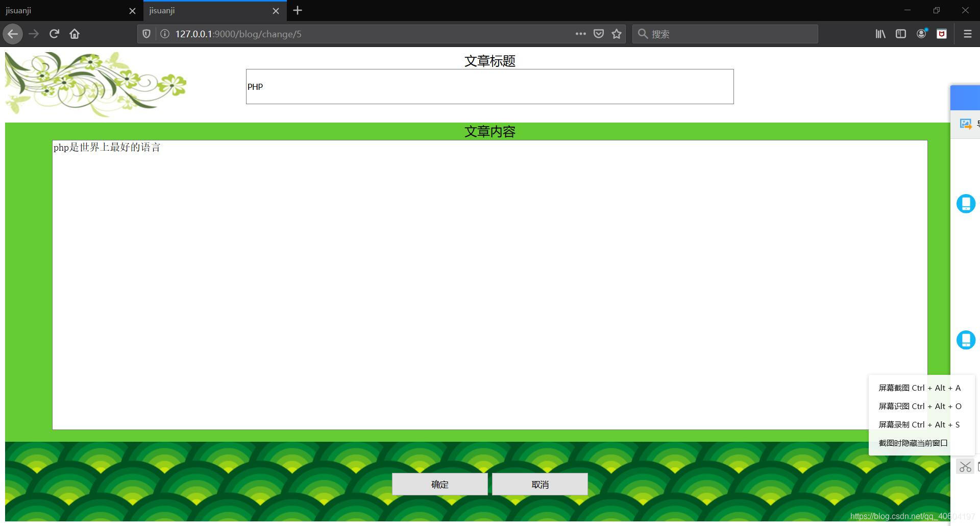The width and height of the screenshot is (980, 526).
Task: Click the image export icon in side panel
Action: click(965, 124)
